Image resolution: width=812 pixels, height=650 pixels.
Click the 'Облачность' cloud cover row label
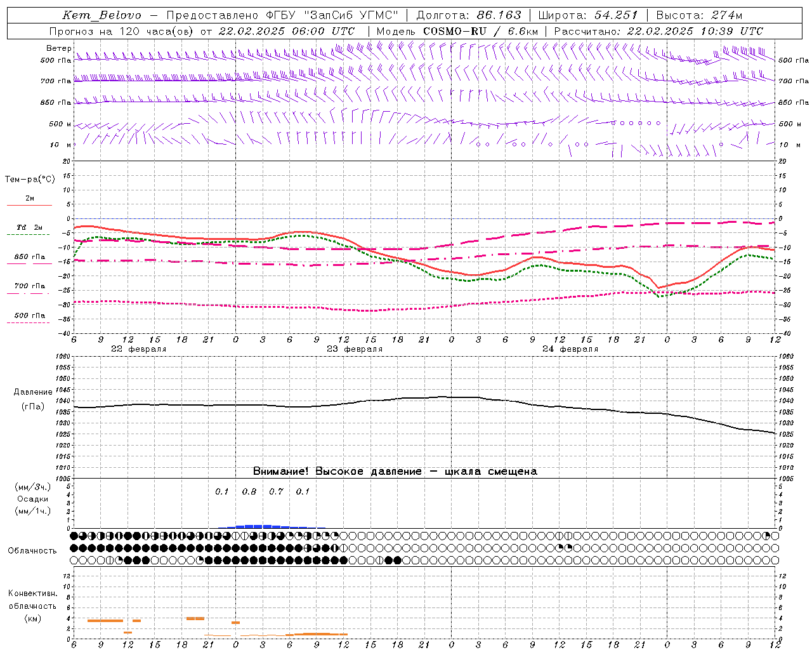[x=32, y=551]
